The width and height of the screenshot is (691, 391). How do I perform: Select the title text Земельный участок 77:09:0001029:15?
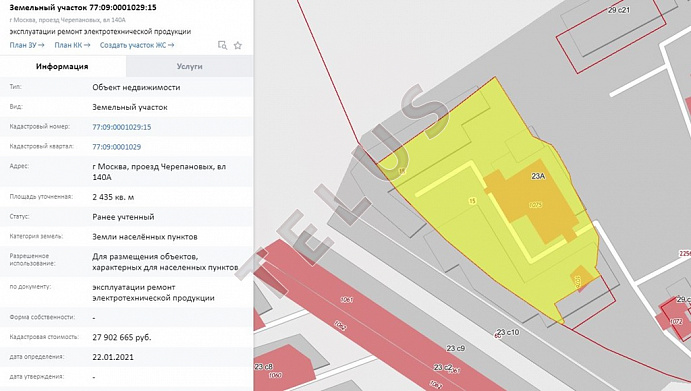pyautogui.click(x=83, y=7)
